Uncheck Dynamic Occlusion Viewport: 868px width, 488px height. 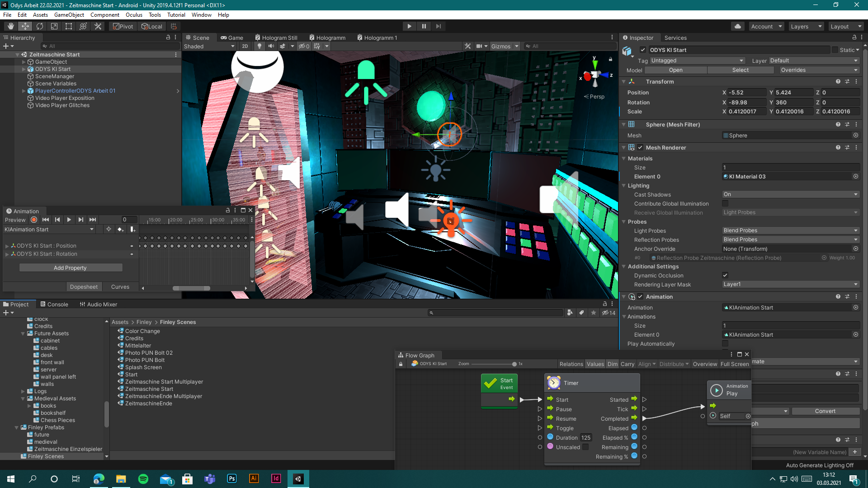[x=725, y=275]
